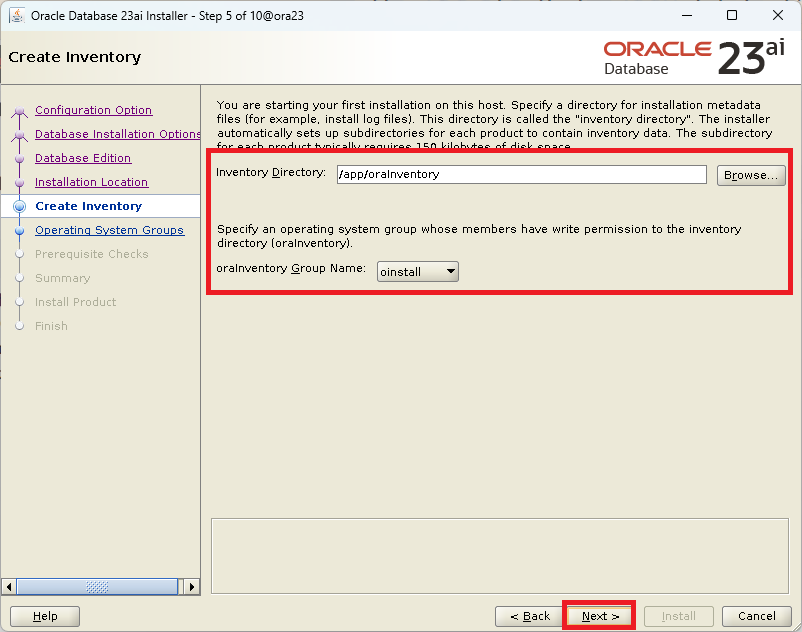Click the Database Edition step marker icon

click(19, 159)
